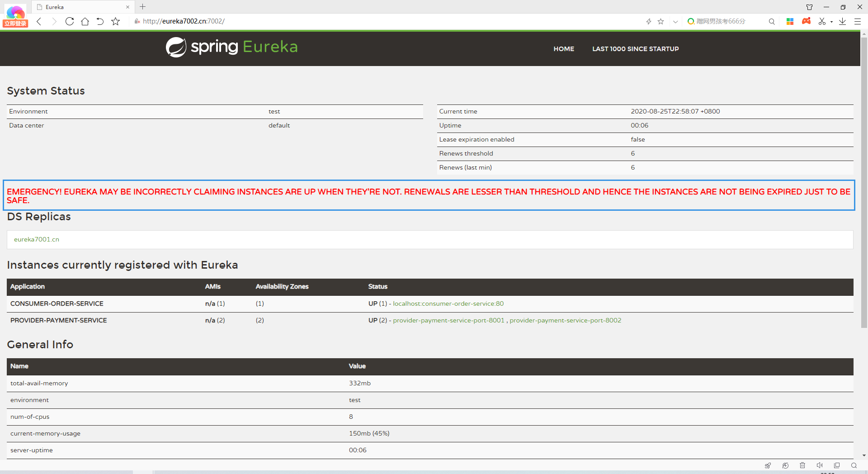Open the downloads icon
This screenshot has width=868, height=474.
[x=843, y=21]
